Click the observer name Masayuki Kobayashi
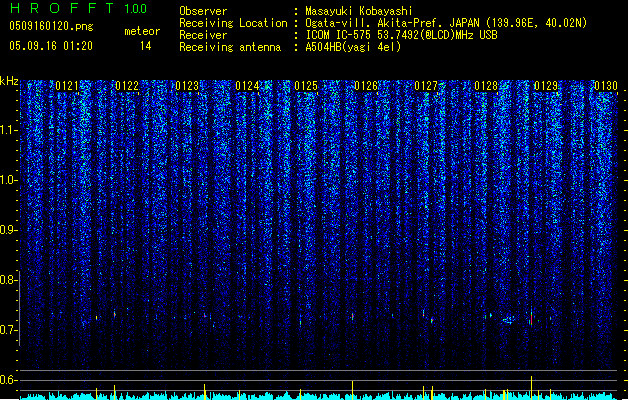The height and width of the screenshot is (400, 629). pyautogui.click(x=359, y=11)
